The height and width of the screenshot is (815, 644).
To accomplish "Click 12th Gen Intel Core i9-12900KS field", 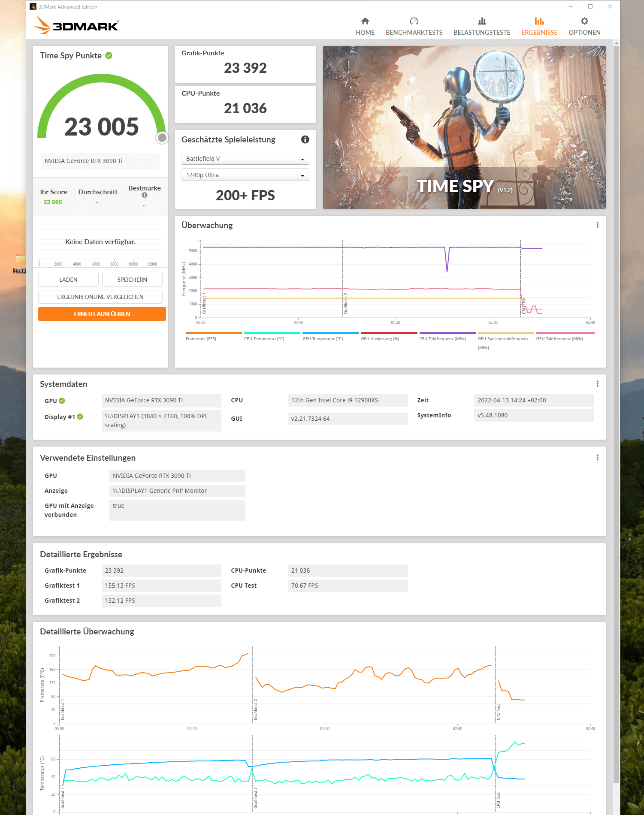I will (x=348, y=401).
